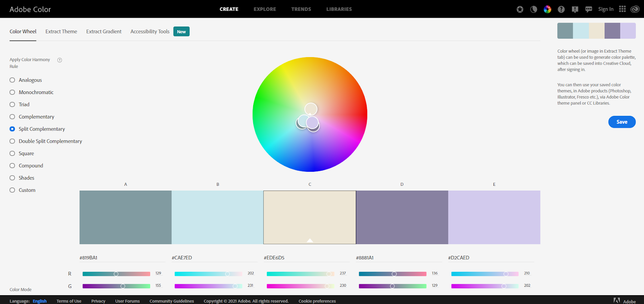Select the Monochromatic harmony rule
Image resolution: width=644 pixels, height=304 pixels.
tap(31, 92)
